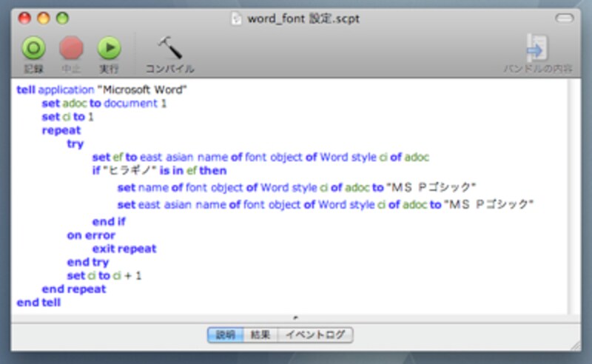
Task: Close the window with red button
Action: [24, 18]
